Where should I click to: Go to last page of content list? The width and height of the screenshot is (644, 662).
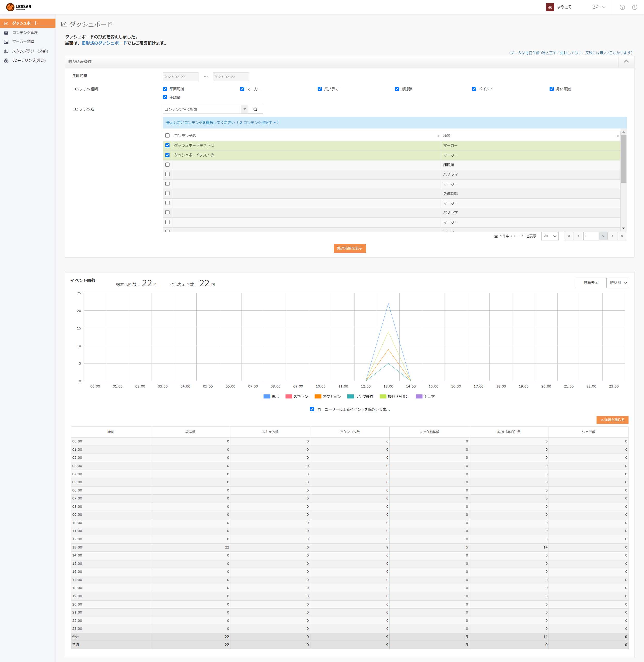pyautogui.click(x=622, y=236)
